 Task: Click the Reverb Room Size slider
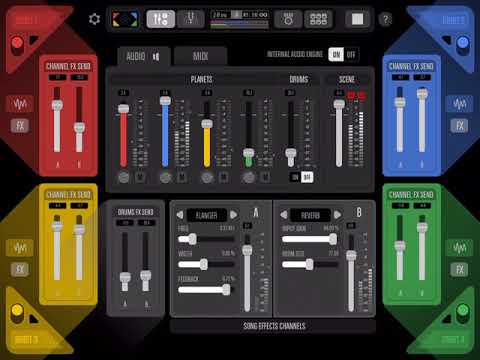point(310,264)
